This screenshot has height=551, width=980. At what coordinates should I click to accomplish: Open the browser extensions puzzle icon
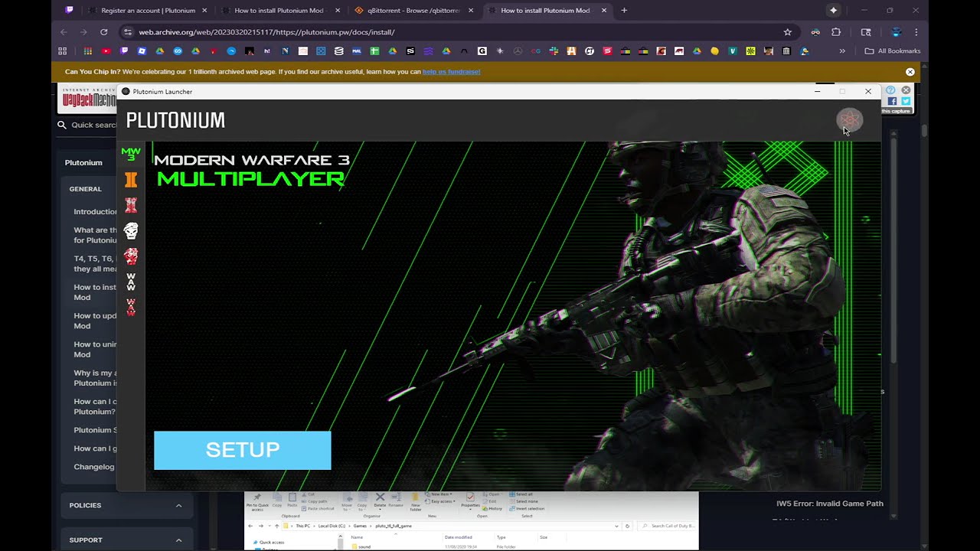click(x=836, y=32)
